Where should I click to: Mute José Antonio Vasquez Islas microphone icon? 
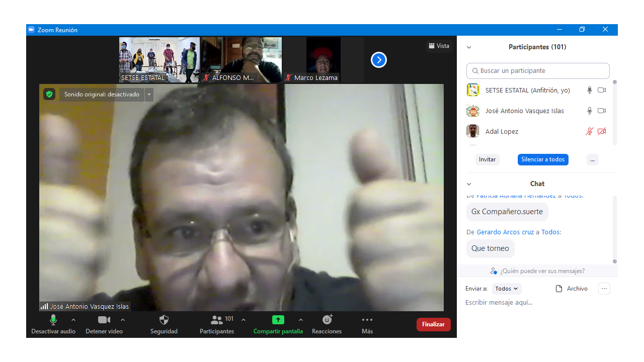click(590, 111)
